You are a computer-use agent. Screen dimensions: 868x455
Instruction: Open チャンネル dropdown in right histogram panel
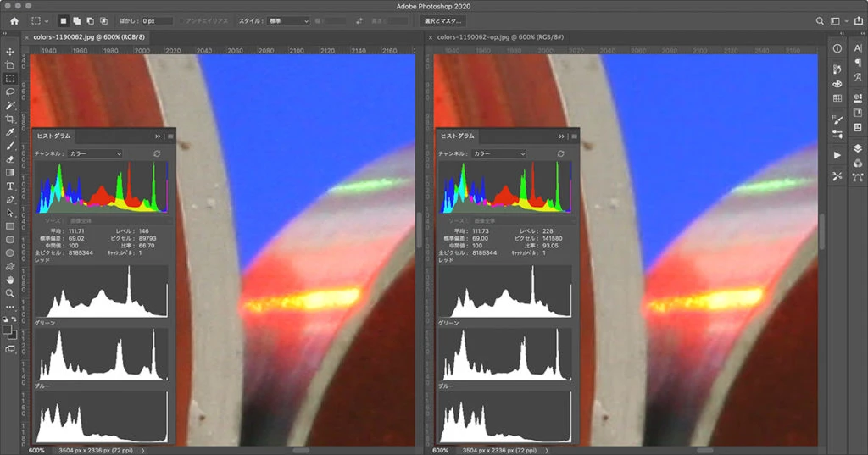click(498, 153)
